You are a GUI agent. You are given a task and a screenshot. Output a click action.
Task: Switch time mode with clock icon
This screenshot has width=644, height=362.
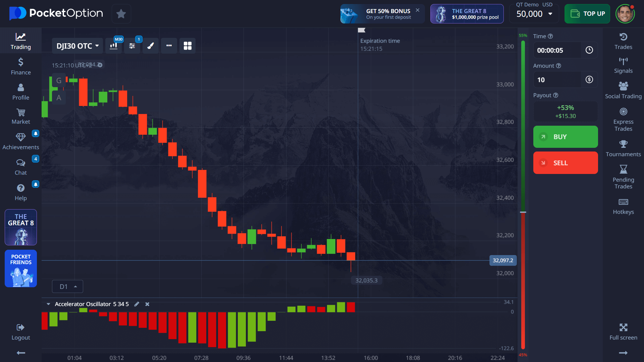click(589, 50)
